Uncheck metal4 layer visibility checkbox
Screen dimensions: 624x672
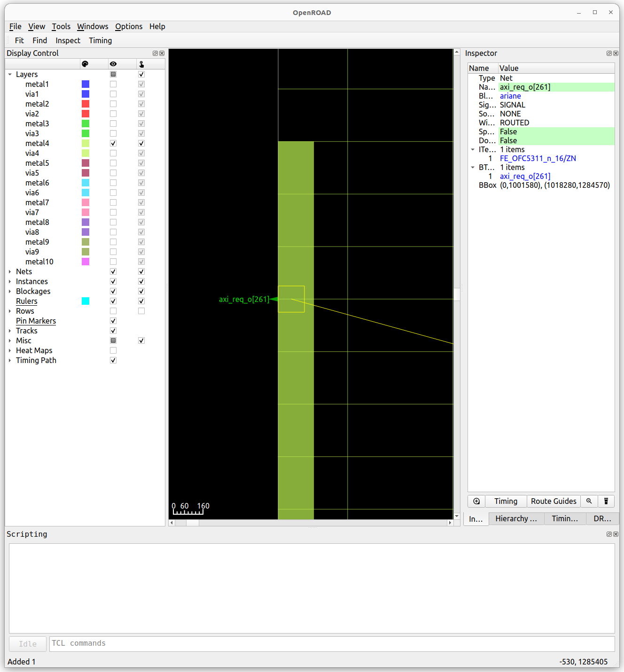point(113,143)
